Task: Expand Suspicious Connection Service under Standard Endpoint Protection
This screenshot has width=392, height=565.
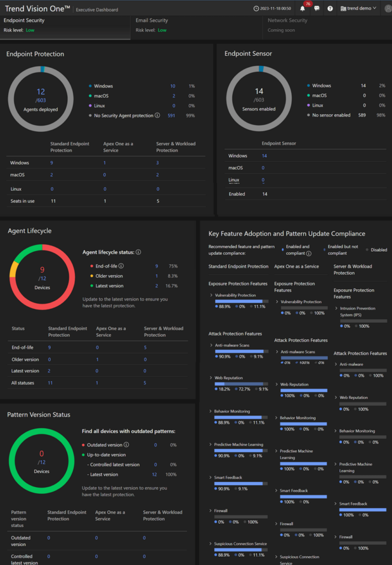Action: (211, 543)
